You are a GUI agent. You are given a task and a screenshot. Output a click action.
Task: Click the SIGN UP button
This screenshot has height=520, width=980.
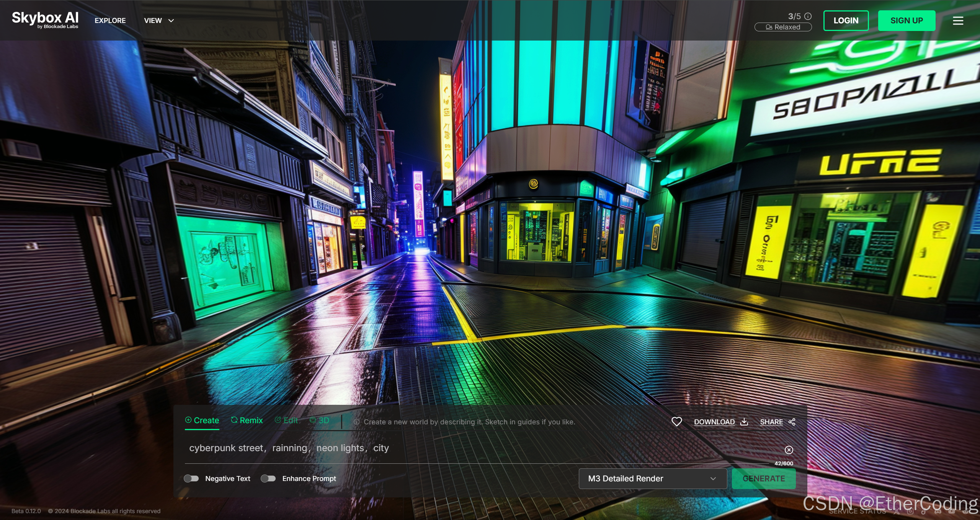click(x=906, y=21)
